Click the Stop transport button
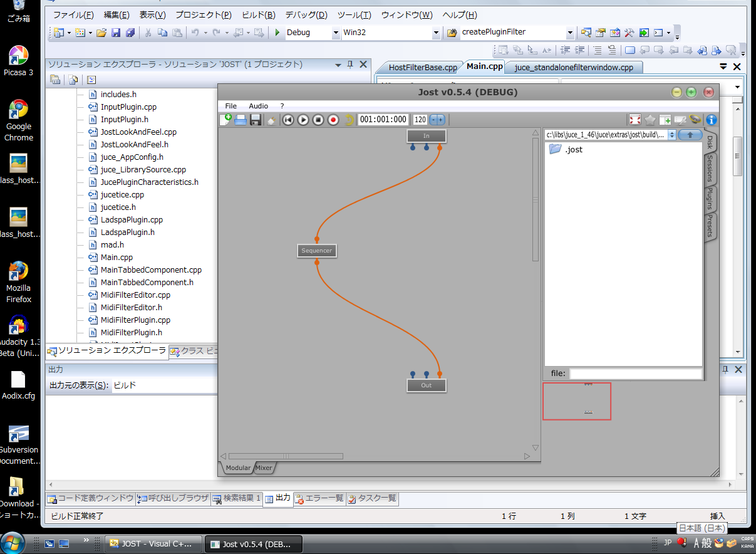Viewport: 756px width, 554px height. pos(318,120)
